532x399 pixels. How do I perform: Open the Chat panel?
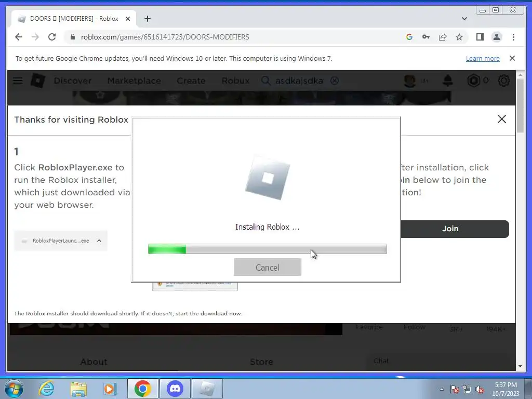click(381, 361)
